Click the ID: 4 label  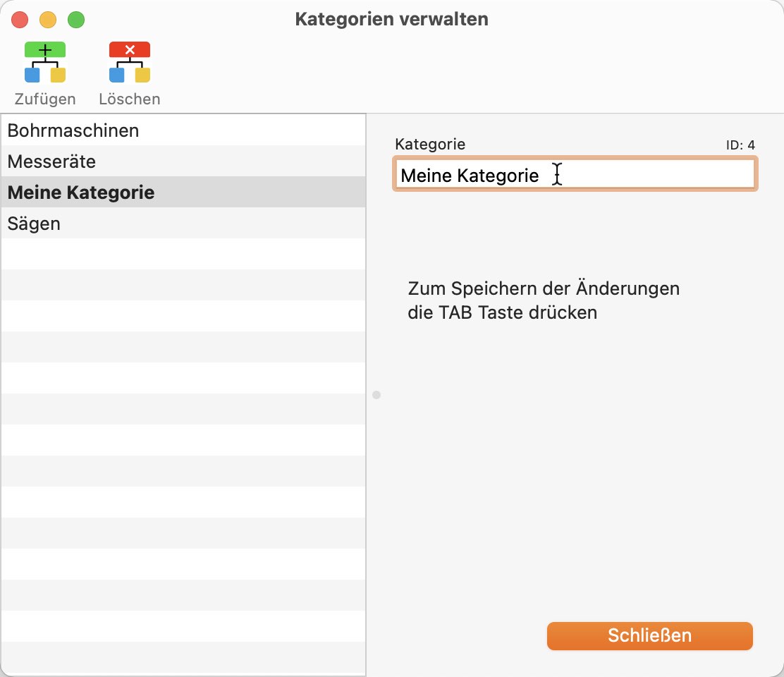click(x=740, y=145)
